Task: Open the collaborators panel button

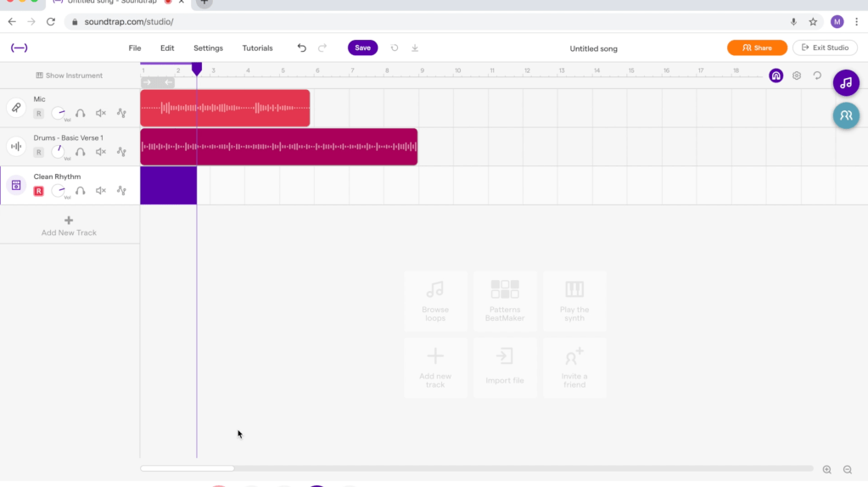Action: click(x=845, y=115)
